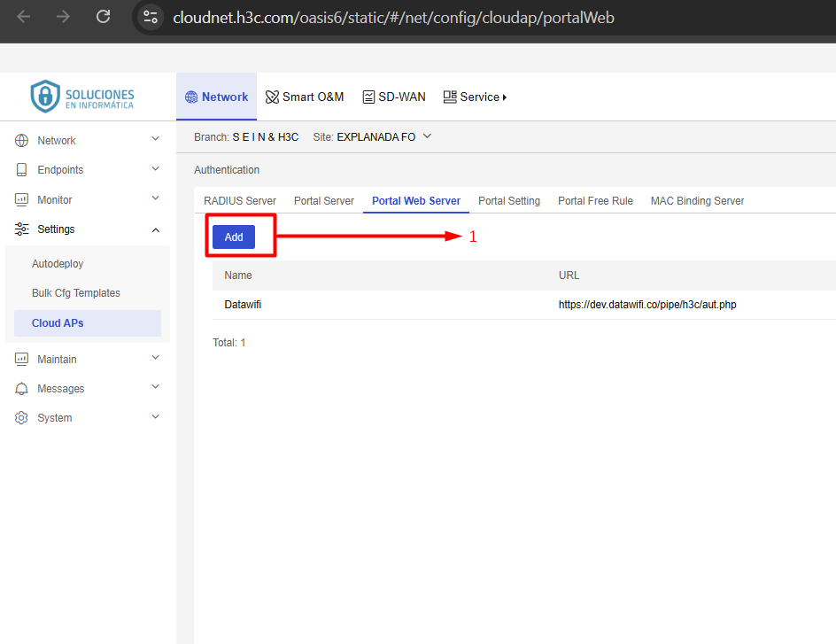Click the https://dev.datawifi.co/pipe/h3c/aut.php URL cell

coord(647,305)
